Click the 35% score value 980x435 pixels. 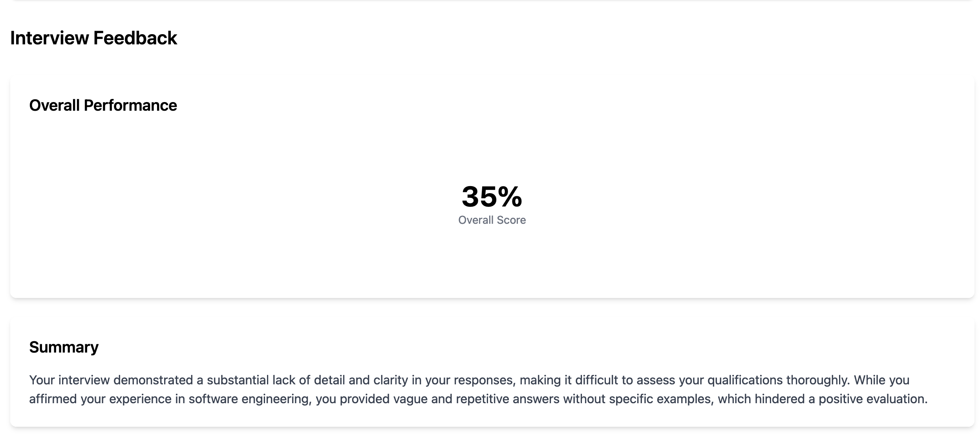tap(492, 196)
